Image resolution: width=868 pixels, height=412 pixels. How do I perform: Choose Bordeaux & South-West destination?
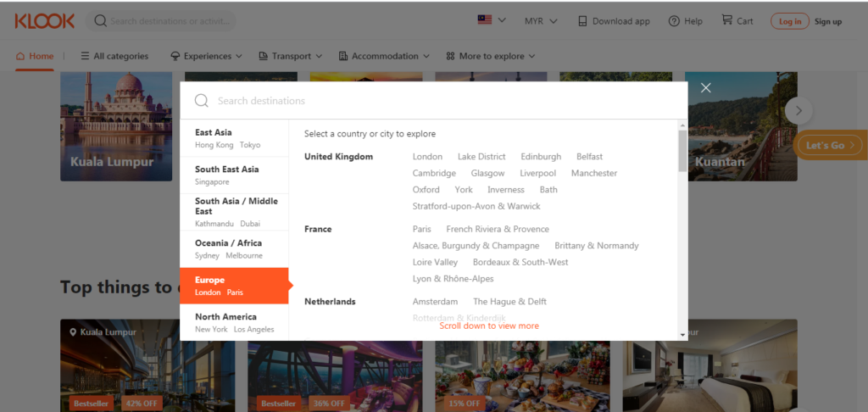coord(520,262)
